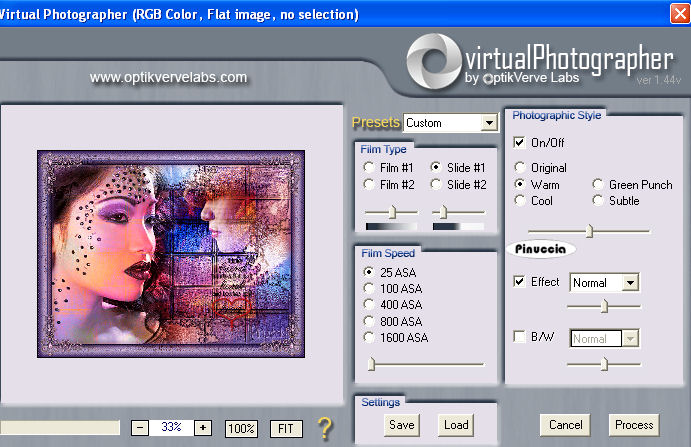Viewport: 691px width, 447px height.
Task: Click the Cancel button
Action: 565,425
